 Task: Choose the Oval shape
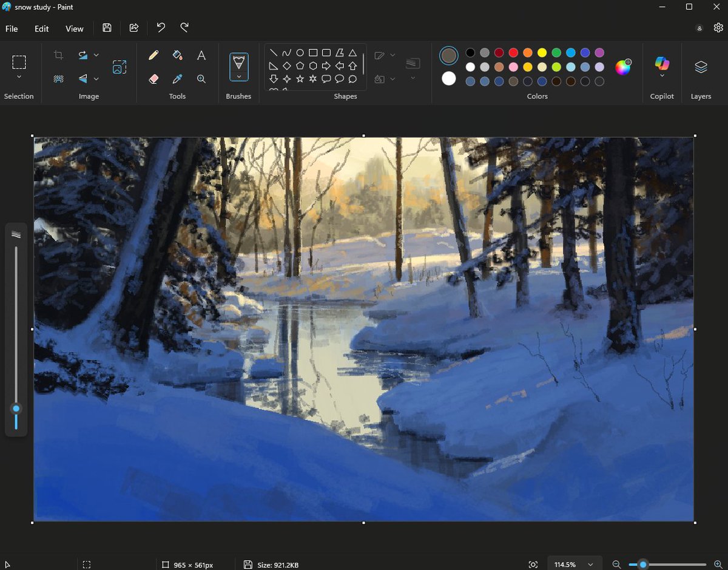300,53
